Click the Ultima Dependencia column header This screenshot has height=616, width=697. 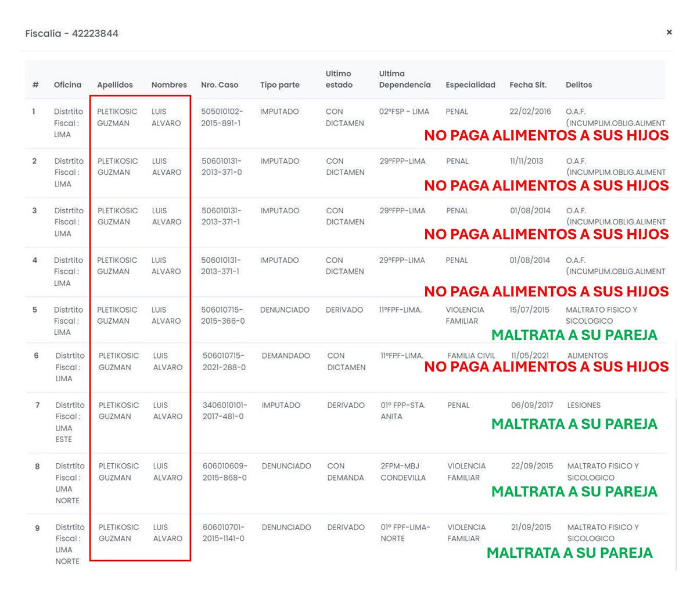tap(405, 79)
